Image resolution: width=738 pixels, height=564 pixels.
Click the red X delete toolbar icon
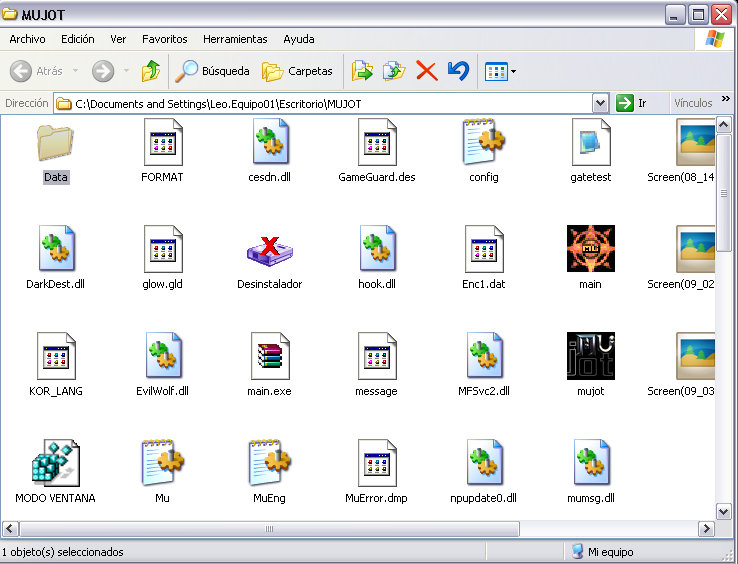(427, 71)
